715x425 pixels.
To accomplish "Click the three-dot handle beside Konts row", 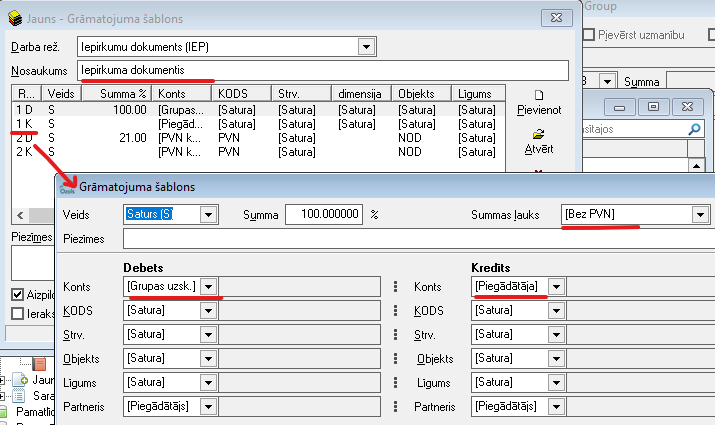I will pos(395,286).
